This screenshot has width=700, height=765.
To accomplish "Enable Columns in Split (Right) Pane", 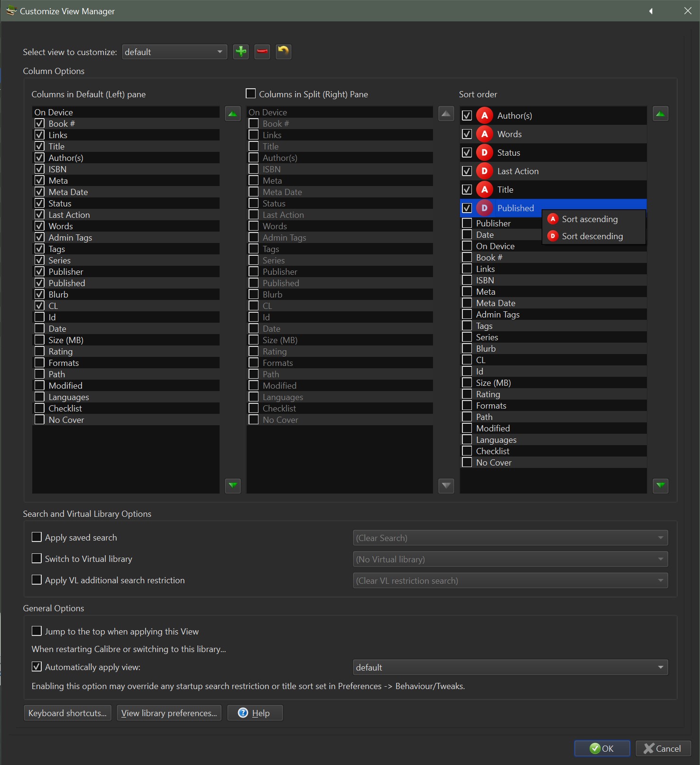I will point(251,93).
